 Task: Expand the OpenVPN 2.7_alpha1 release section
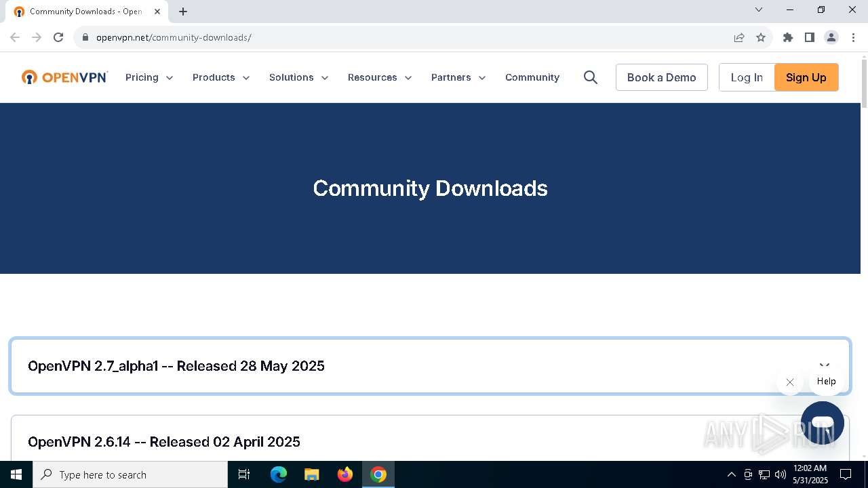[431, 366]
